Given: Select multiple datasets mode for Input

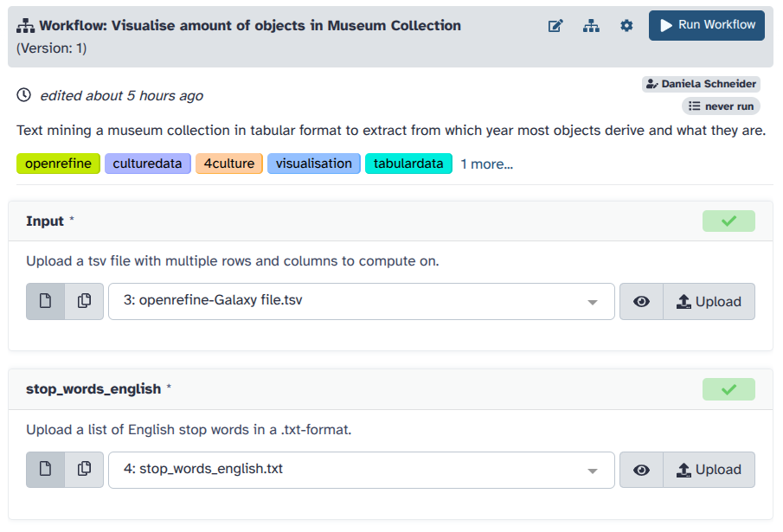Looking at the screenshot, I should coord(84,301).
